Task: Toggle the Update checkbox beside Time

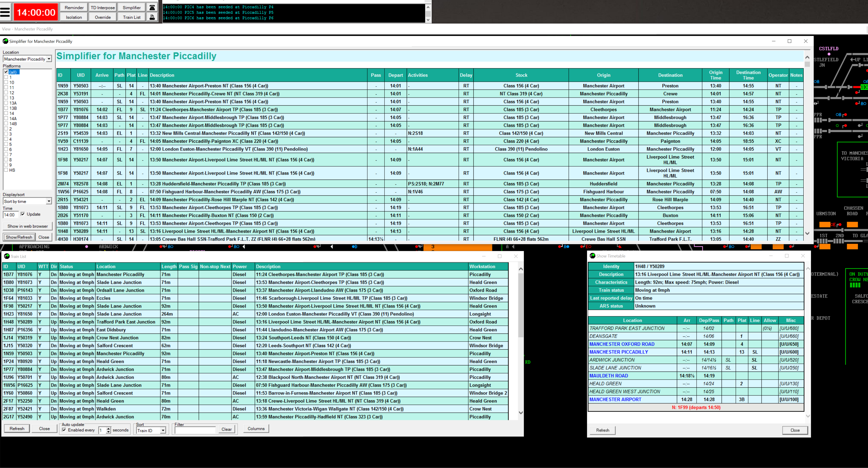Action: (23, 214)
